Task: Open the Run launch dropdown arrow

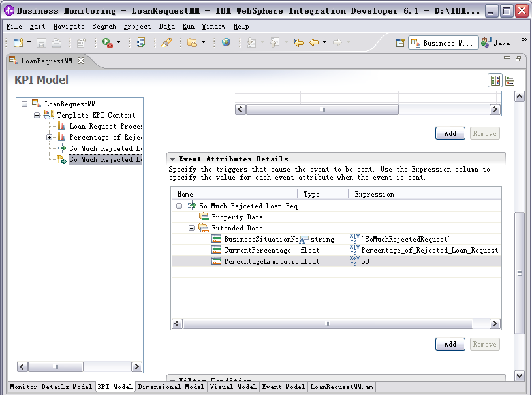Action: (x=118, y=42)
